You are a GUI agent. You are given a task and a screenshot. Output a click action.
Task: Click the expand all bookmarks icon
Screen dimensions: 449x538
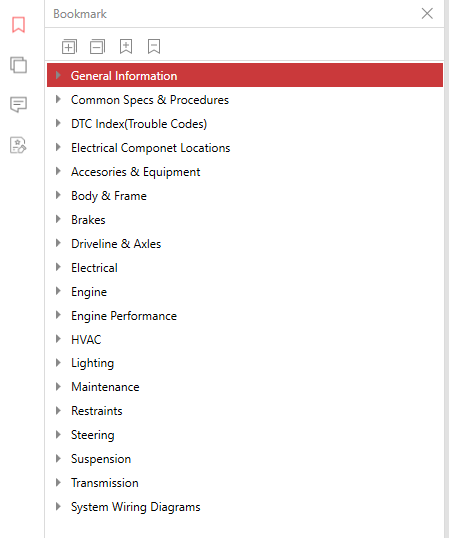pos(69,47)
